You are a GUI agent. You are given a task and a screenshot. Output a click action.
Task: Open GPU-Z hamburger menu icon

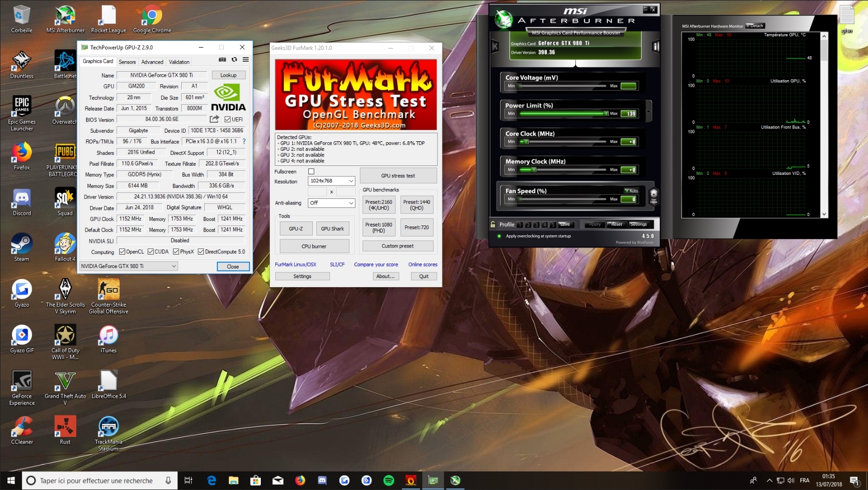pyautogui.click(x=246, y=60)
